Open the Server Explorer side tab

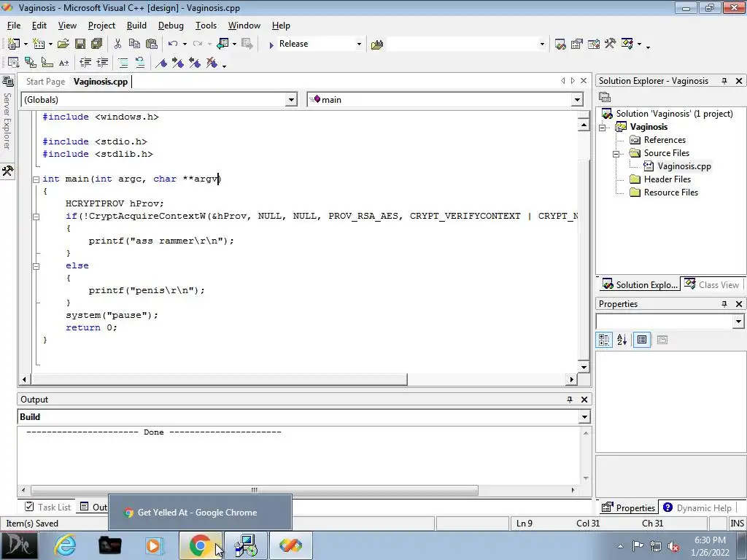pos(7,114)
